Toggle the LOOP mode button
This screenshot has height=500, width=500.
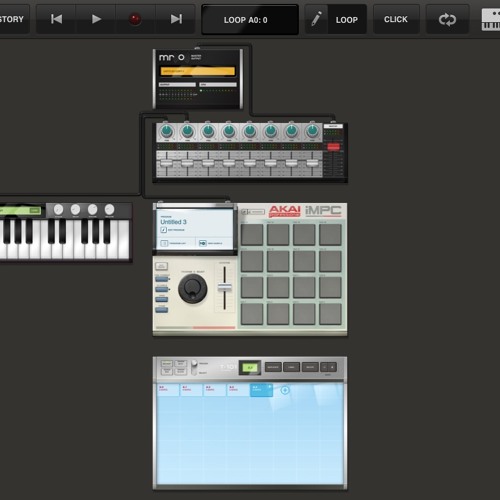pos(347,20)
